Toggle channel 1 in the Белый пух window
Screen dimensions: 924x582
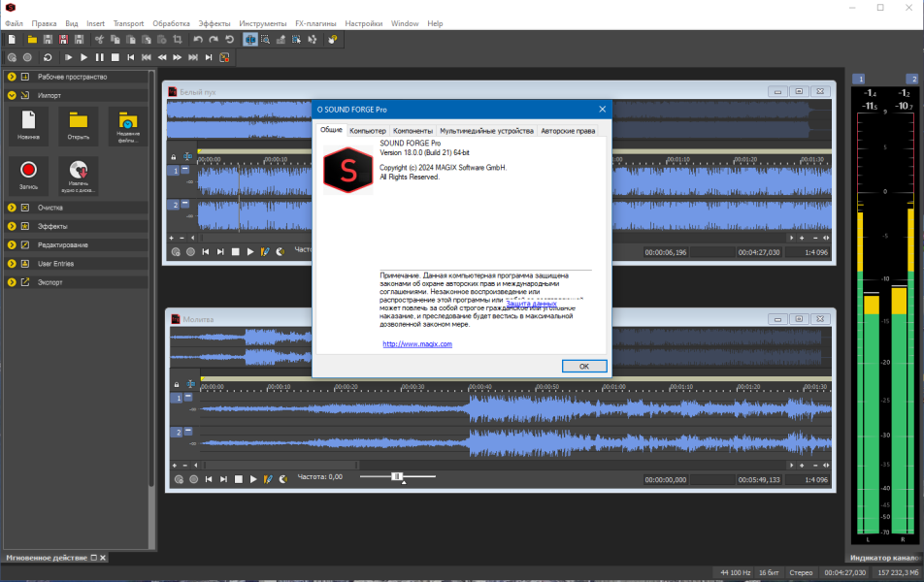coord(175,171)
